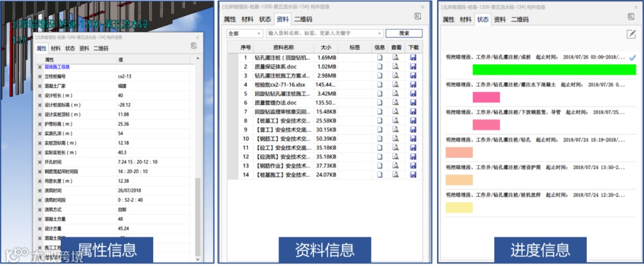Open 状态 tab in the documents window
This screenshot has width=644, height=268.
[265, 19]
